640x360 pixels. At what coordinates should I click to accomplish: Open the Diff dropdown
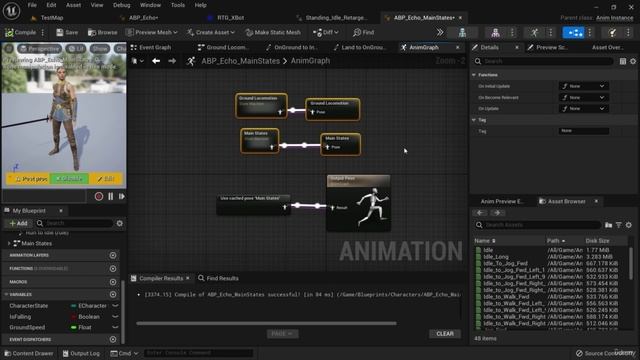point(326,32)
